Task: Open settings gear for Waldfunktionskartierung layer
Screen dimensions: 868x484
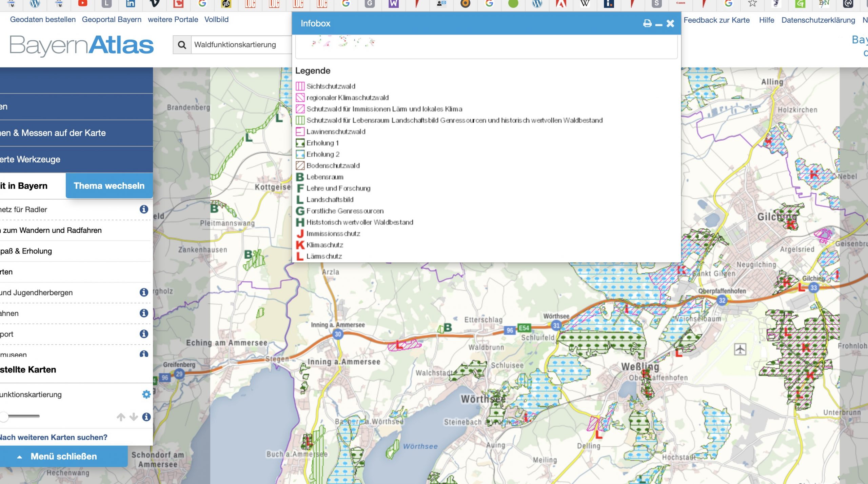Action: tap(146, 394)
